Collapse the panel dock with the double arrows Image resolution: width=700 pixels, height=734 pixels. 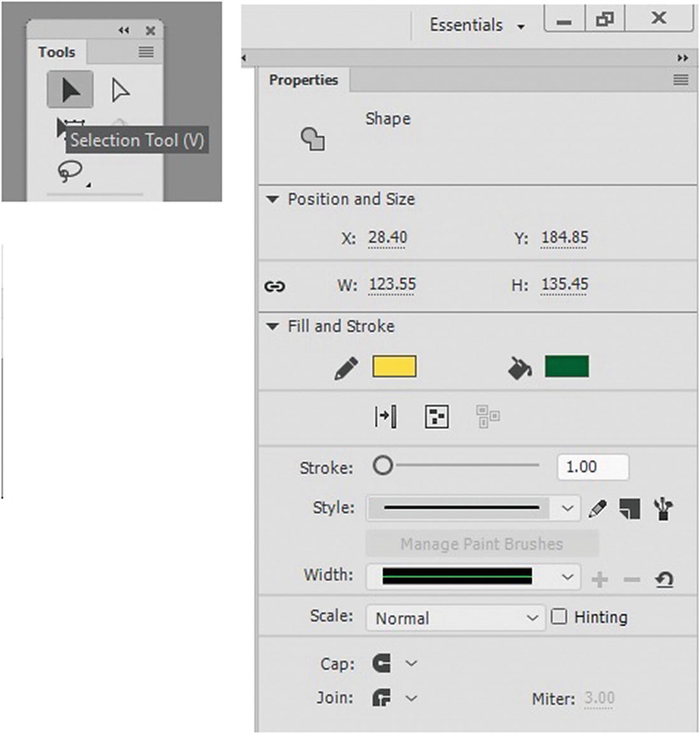[683, 58]
